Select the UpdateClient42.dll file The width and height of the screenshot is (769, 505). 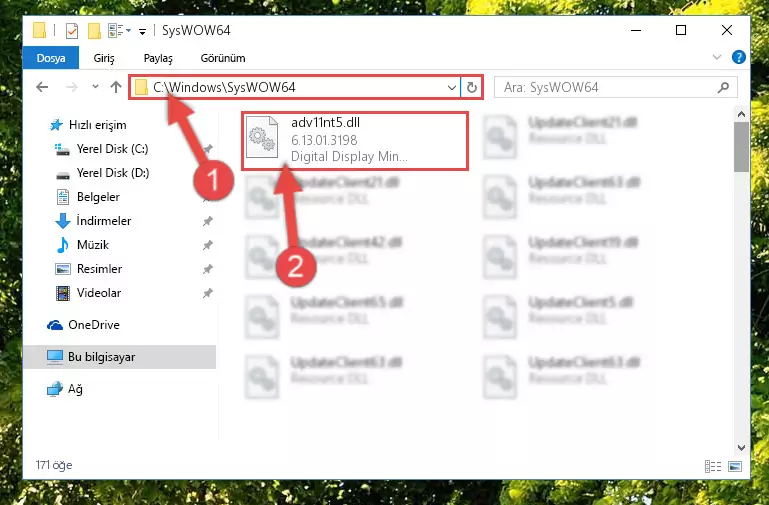346,243
